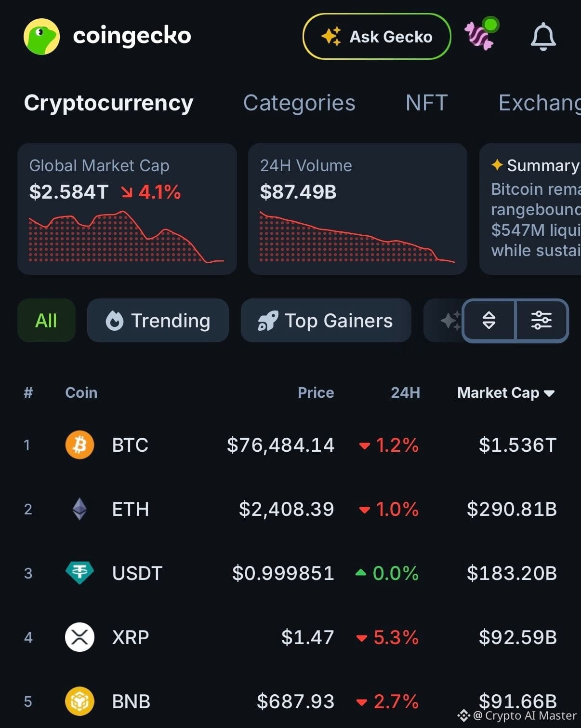The width and height of the screenshot is (581, 728).
Task: Toggle the Top Gainers filter chip
Action: pyautogui.click(x=326, y=321)
